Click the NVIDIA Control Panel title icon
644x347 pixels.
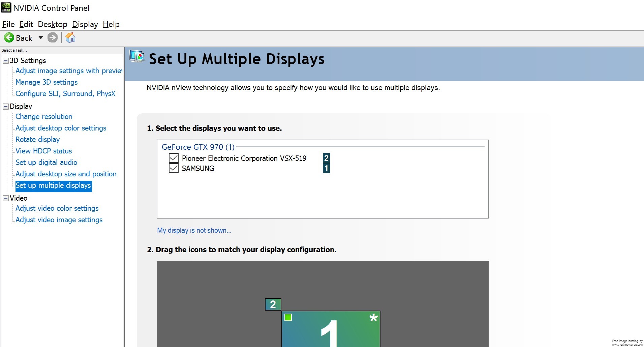tap(6, 7)
